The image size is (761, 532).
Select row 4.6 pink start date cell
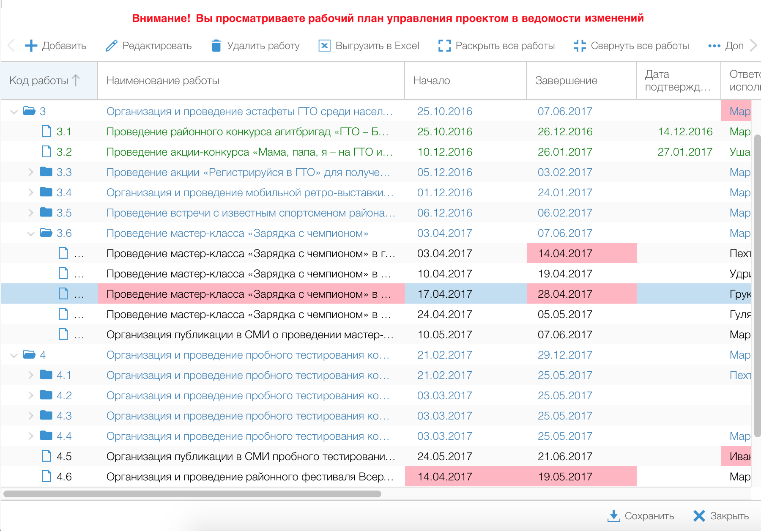tap(445, 477)
